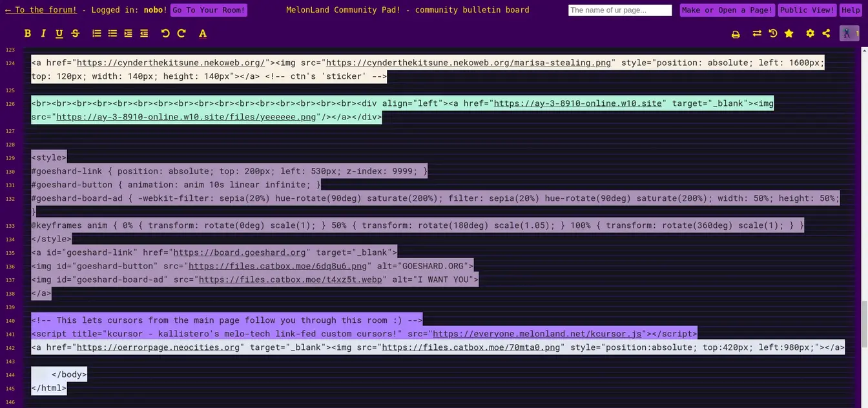Toggle italic formatting

43,34
